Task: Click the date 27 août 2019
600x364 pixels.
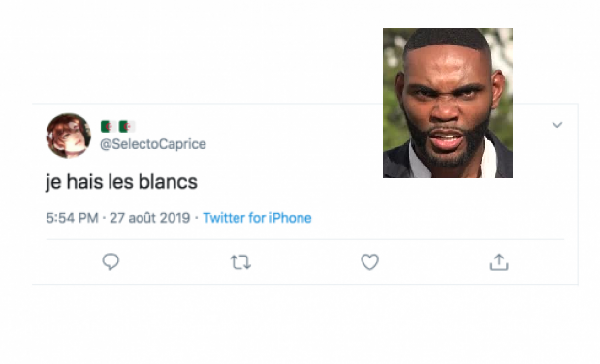Action: coord(150,218)
